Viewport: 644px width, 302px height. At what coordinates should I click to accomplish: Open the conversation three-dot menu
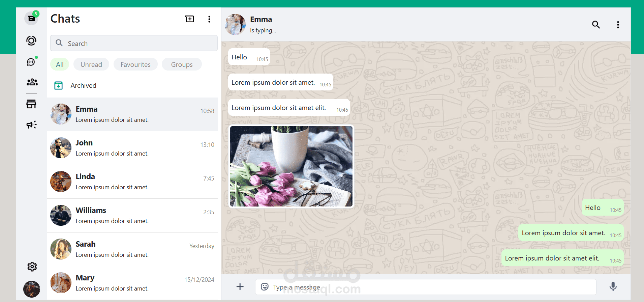618,25
